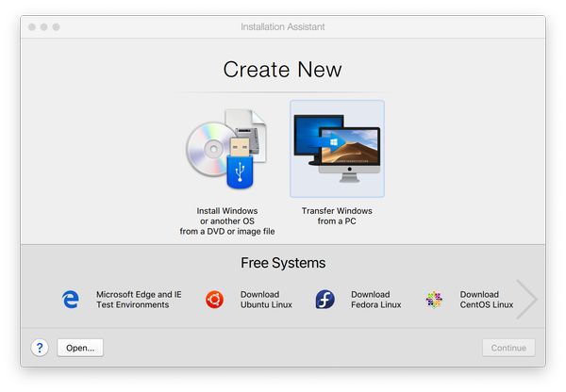Click the Continue button

pyautogui.click(x=508, y=348)
